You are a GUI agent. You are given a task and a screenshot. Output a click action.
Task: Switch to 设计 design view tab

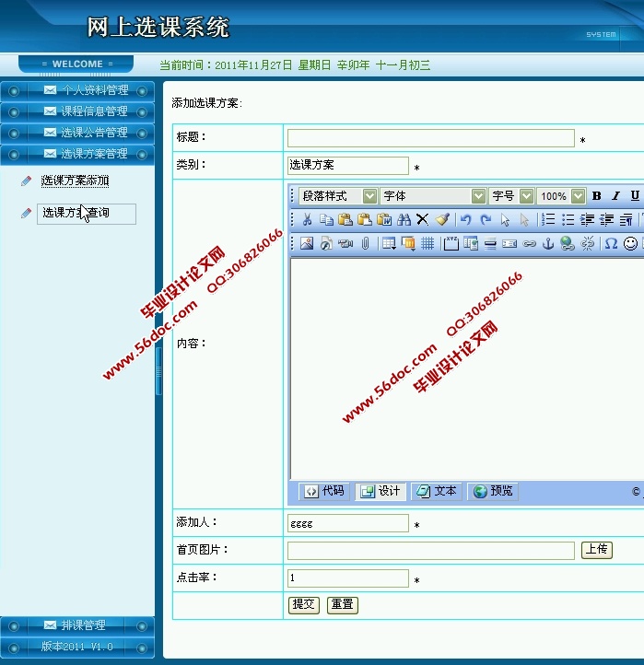[x=381, y=491]
